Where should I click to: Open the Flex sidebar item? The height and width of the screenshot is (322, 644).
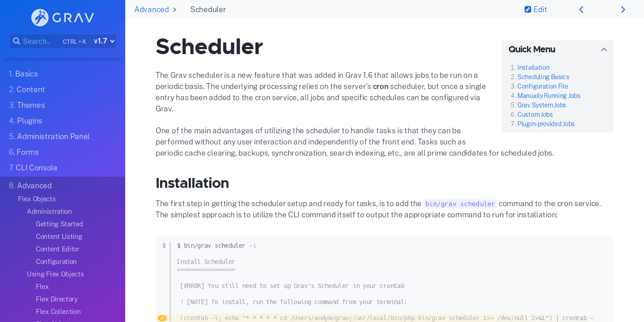click(x=42, y=287)
